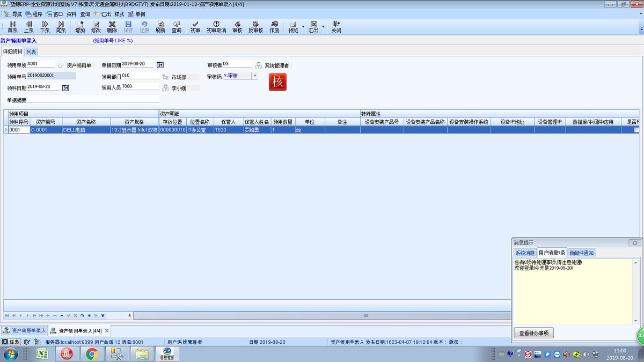Image resolution: width=644 pixels, height=362 pixels.
Task: Close the 资产领用单录入 document tab
Action: tap(107, 331)
